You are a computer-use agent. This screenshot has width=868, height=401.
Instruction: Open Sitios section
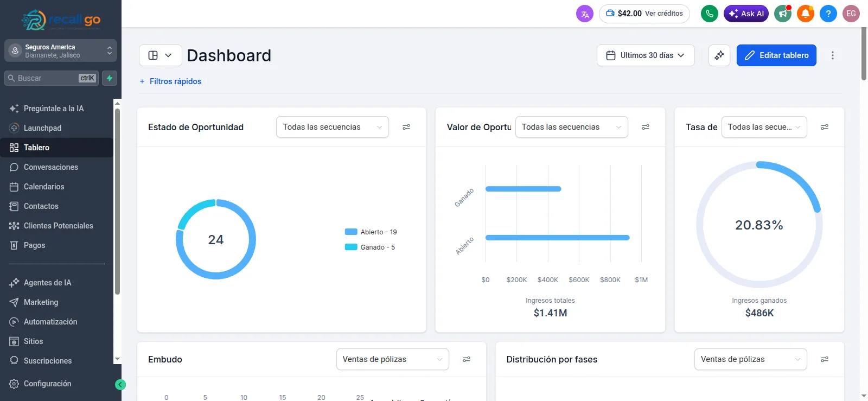(56, 341)
